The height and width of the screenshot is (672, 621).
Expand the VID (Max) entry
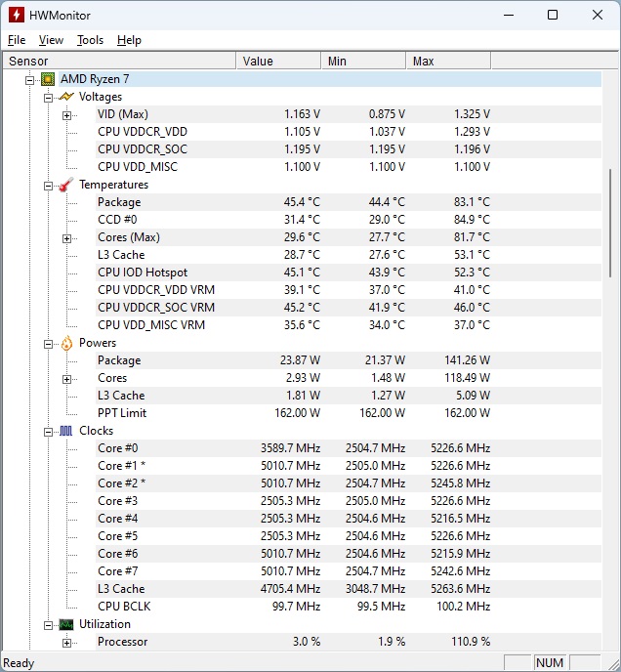pos(66,115)
